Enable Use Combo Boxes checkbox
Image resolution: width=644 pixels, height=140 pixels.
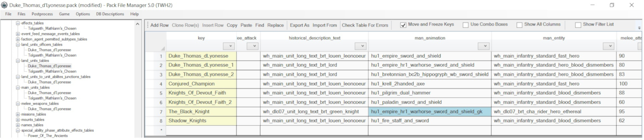tap(465, 25)
